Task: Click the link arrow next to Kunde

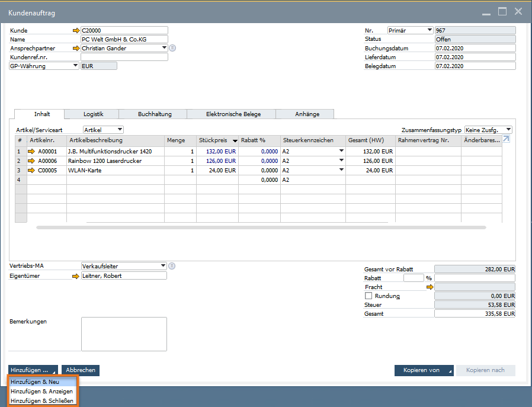Action: pyautogui.click(x=75, y=30)
